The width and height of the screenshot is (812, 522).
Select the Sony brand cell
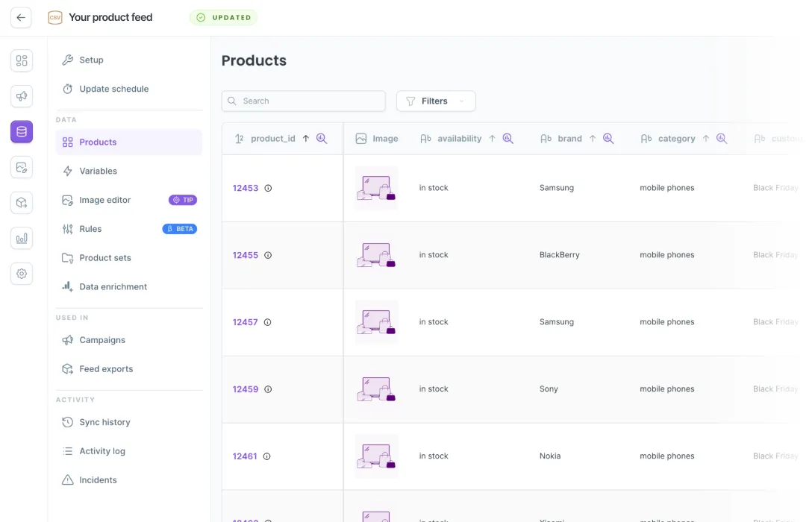coord(549,389)
